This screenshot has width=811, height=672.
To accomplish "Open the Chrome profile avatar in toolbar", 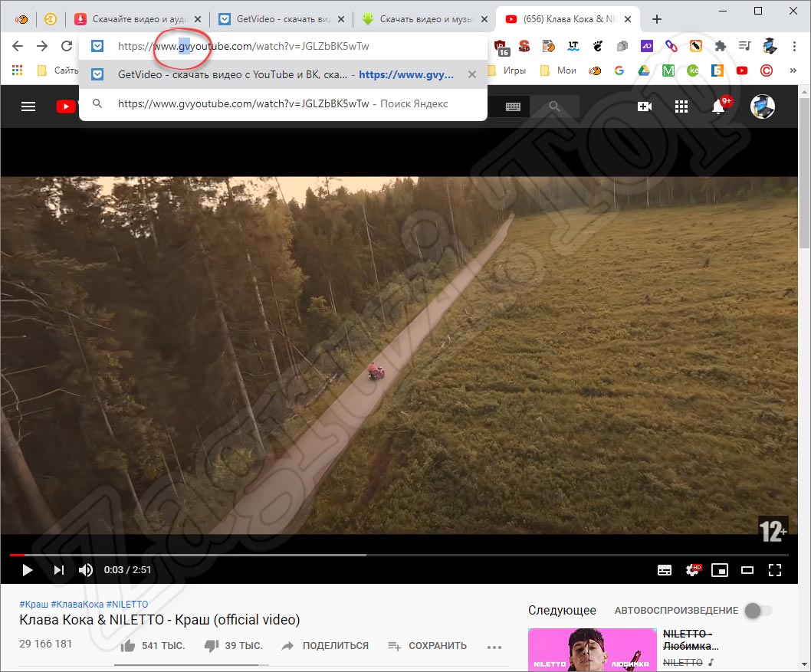I will tap(770, 46).
